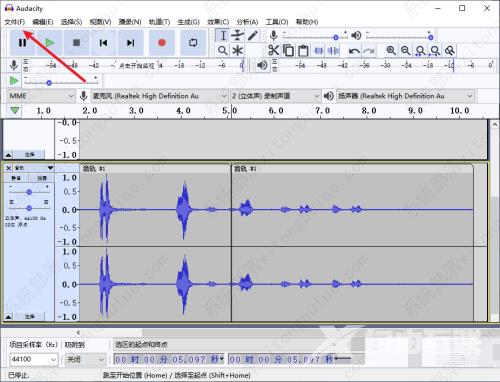Open the MME audio host dropdown

[x=41, y=96]
